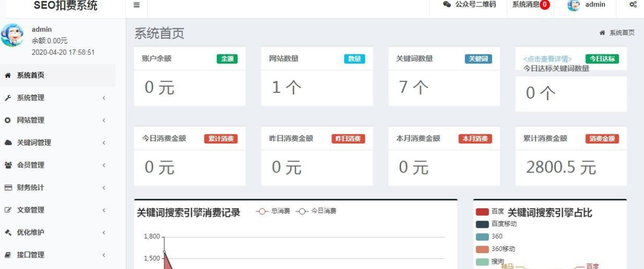
Task: Expand the 优化维护 sidebar chevron
Action: coord(104,233)
